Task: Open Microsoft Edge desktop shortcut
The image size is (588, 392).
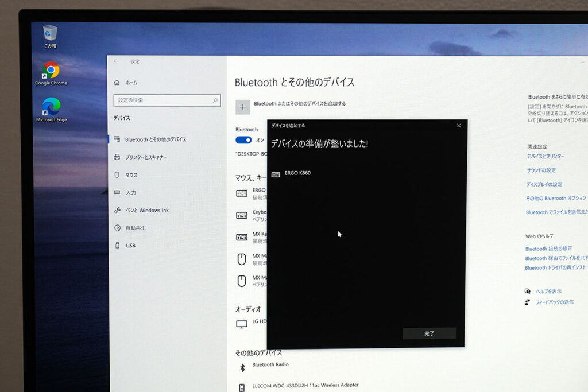Action: [x=51, y=110]
